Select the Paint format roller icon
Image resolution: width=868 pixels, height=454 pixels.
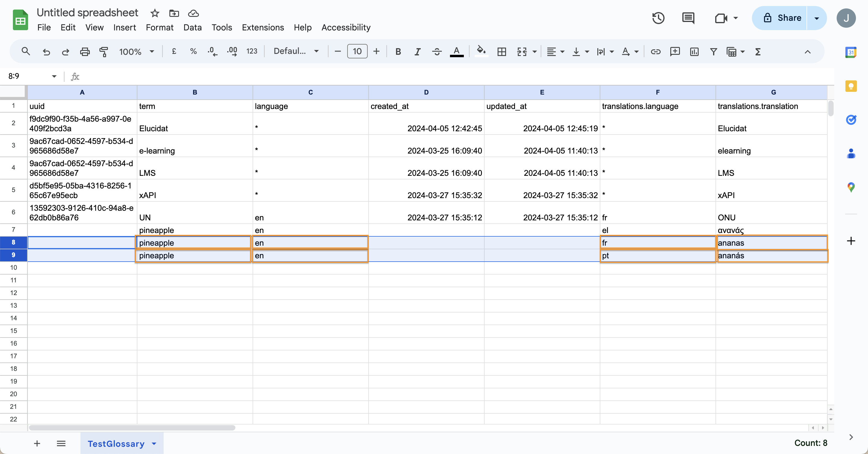pos(104,51)
